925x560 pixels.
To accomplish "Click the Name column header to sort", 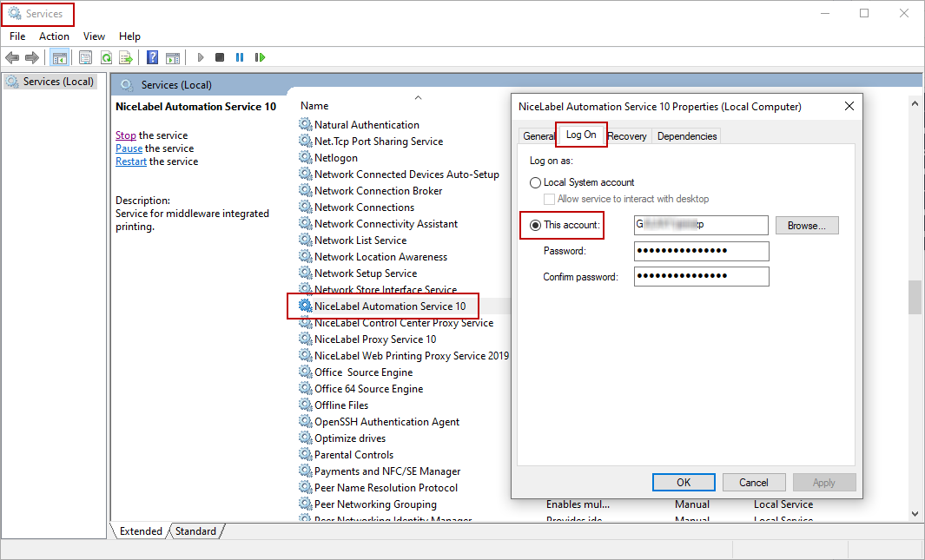I will pos(314,106).
